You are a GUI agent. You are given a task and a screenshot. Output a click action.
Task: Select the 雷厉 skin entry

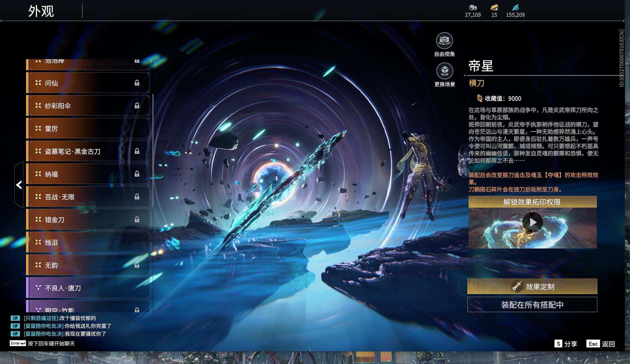[x=88, y=128]
